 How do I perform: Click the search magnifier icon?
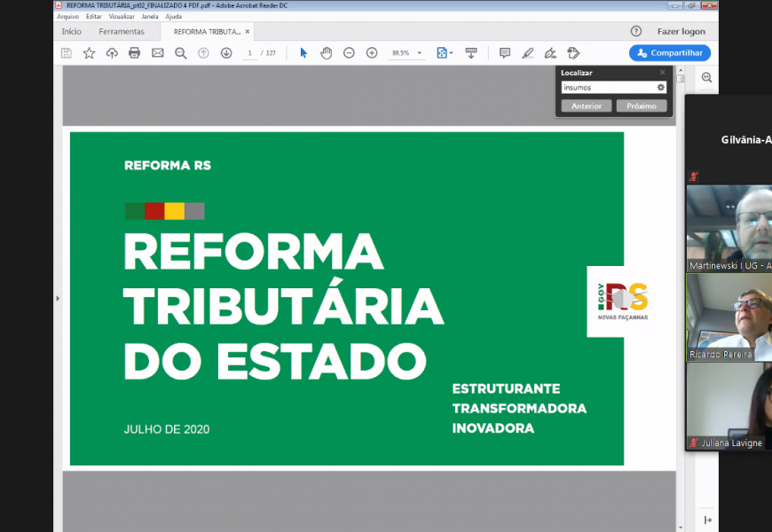point(179,52)
